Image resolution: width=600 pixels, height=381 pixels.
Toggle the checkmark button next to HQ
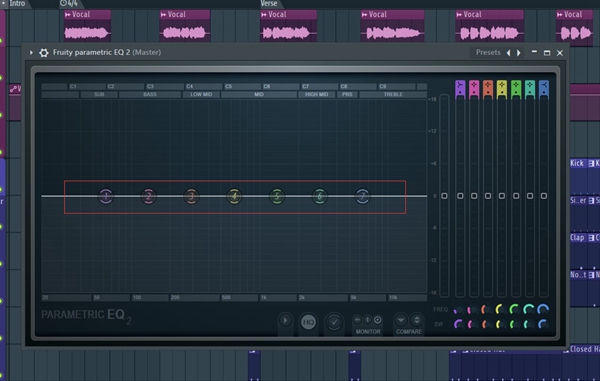tap(334, 322)
